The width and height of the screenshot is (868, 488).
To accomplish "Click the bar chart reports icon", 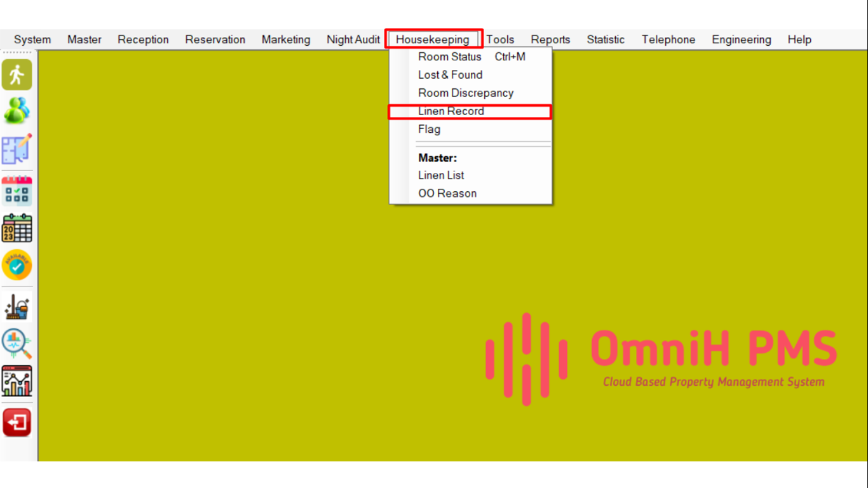I will tap(17, 381).
